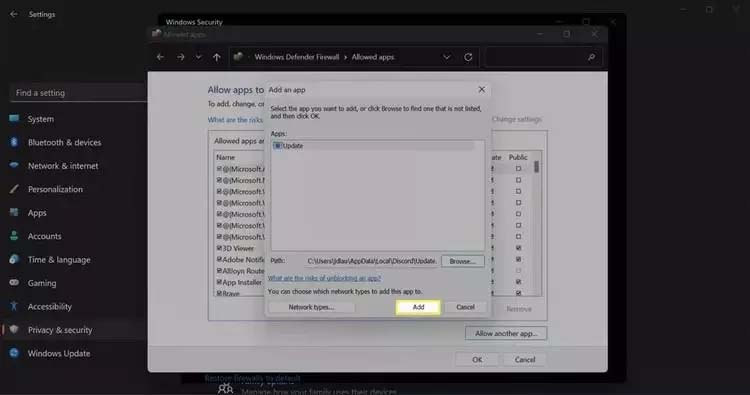The height and width of the screenshot is (395, 750).
Task: Go forward in Allowed apps window
Action: pos(180,57)
